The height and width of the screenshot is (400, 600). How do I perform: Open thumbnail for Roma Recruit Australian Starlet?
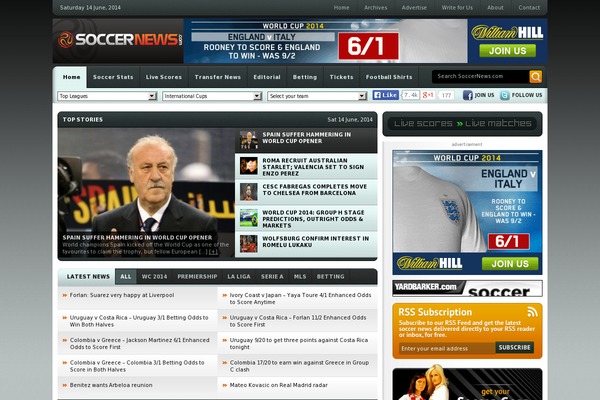click(x=248, y=166)
